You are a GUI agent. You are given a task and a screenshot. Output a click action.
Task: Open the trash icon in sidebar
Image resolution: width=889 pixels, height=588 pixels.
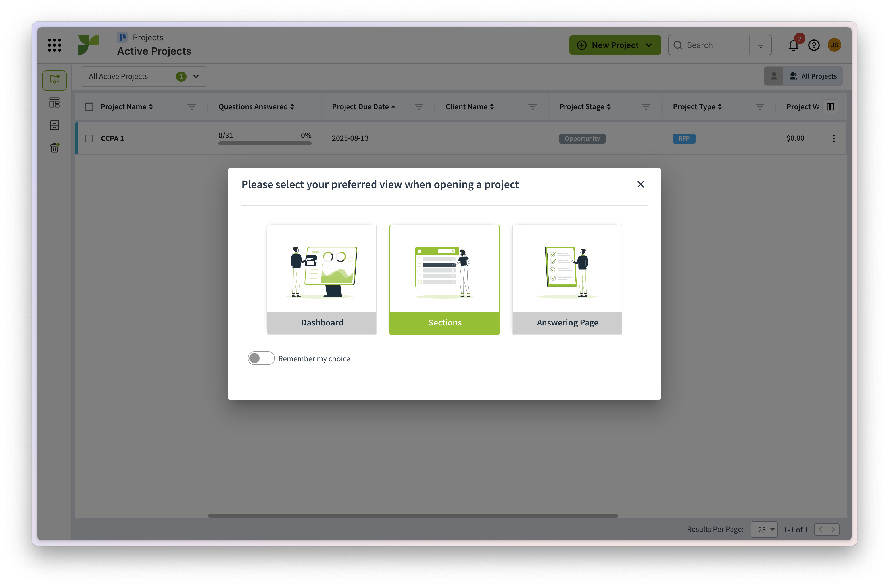coord(55,148)
